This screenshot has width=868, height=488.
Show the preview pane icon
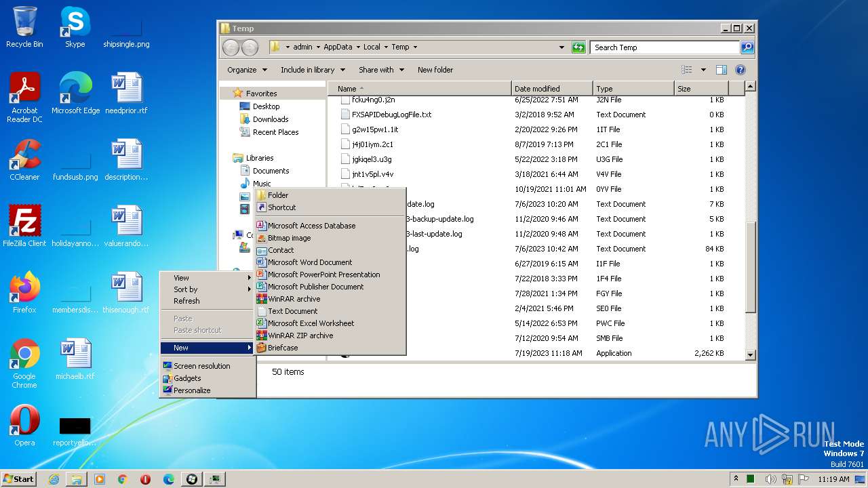(722, 70)
